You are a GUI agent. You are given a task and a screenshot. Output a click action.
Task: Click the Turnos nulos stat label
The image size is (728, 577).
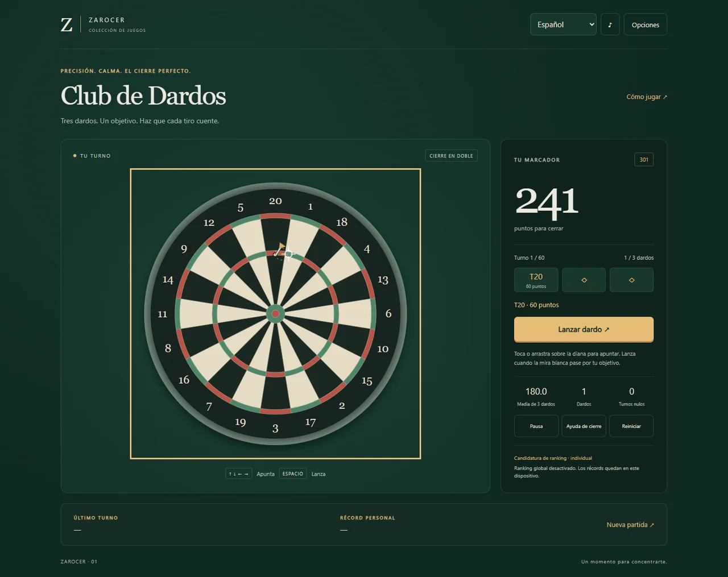(631, 404)
